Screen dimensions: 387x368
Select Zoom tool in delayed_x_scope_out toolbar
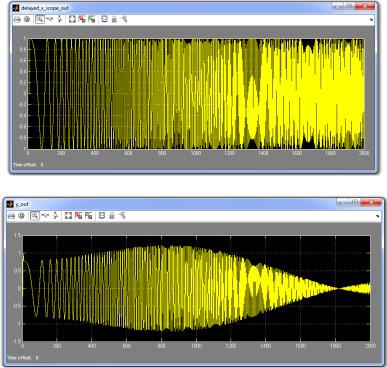click(40, 19)
